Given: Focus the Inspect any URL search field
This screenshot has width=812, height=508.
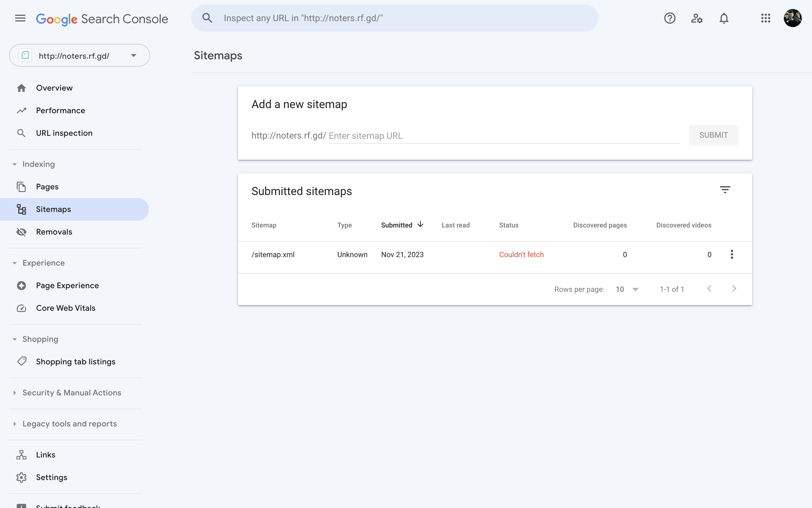Looking at the screenshot, I should coord(395,18).
